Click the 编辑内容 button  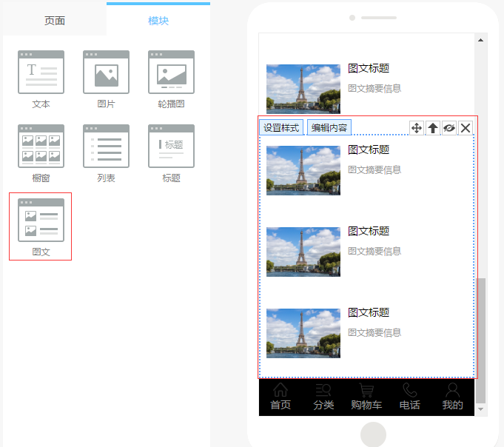[x=329, y=128]
